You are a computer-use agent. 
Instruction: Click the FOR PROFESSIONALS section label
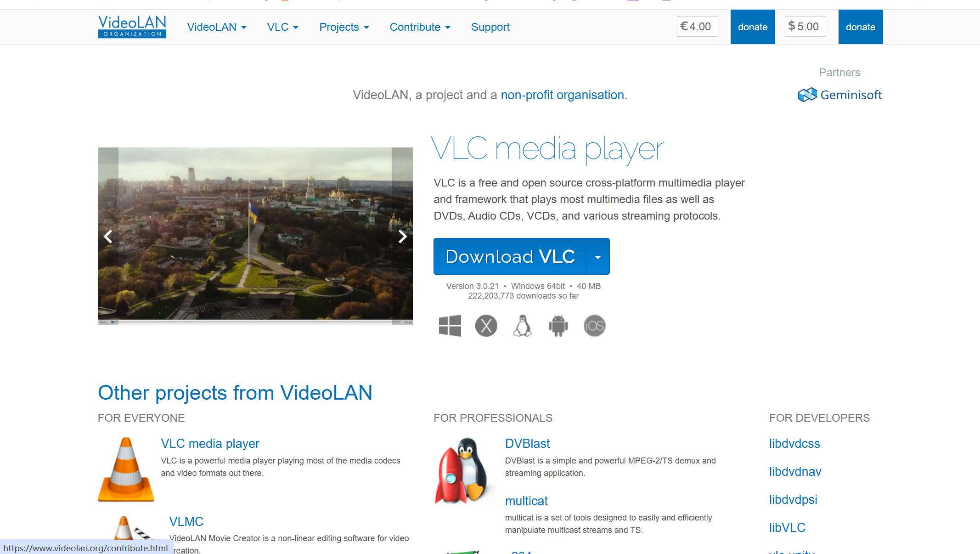tap(493, 418)
